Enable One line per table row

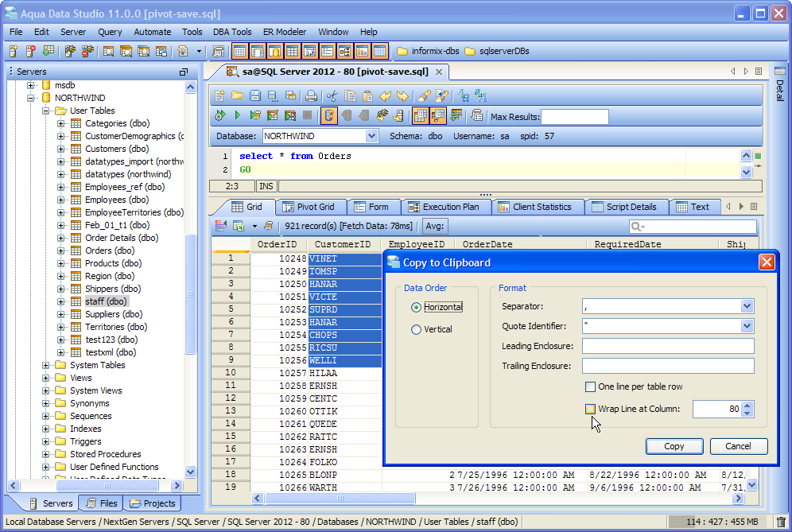pos(590,387)
